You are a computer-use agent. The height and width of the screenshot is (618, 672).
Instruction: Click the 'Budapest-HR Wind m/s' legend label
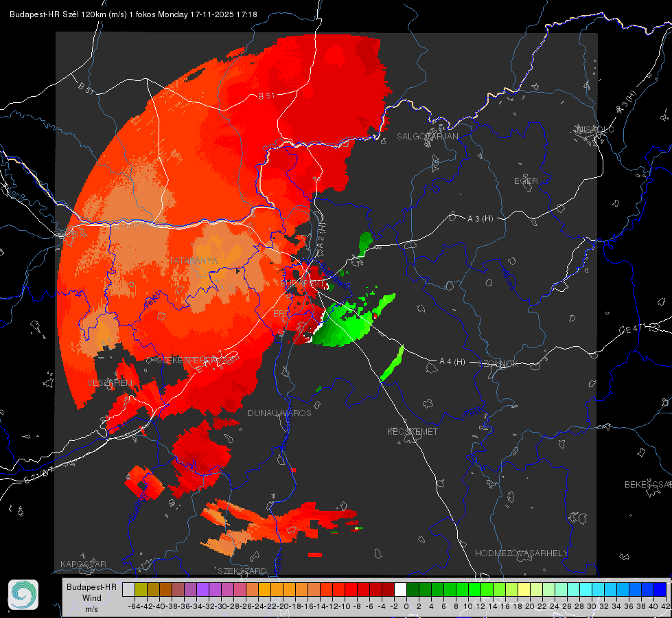tap(92, 597)
